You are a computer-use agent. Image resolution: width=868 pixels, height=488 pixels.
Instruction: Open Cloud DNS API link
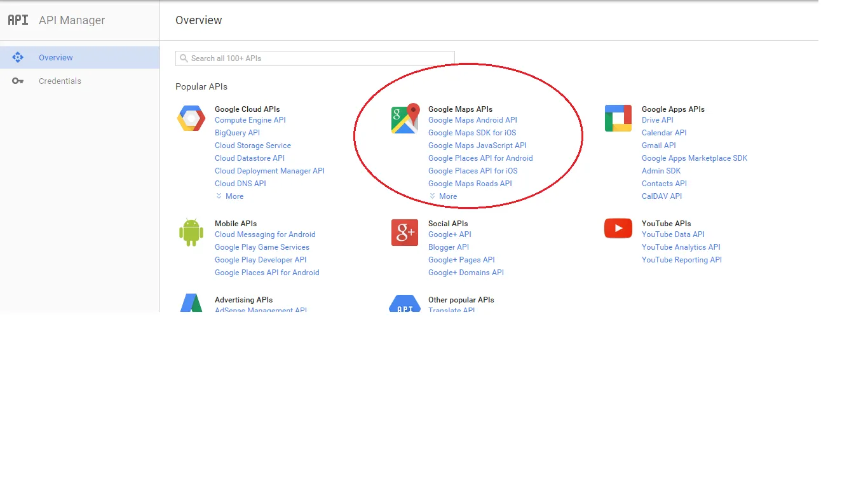pyautogui.click(x=240, y=184)
